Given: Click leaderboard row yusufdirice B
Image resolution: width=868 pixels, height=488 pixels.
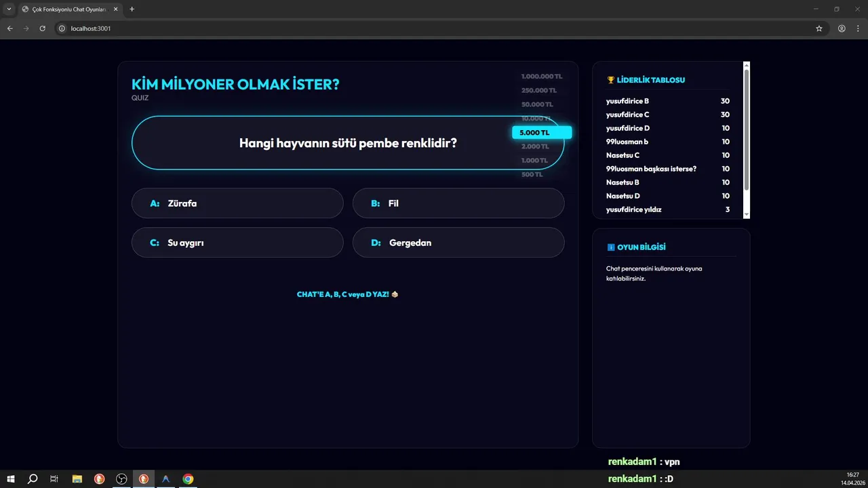Looking at the screenshot, I should (668, 101).
